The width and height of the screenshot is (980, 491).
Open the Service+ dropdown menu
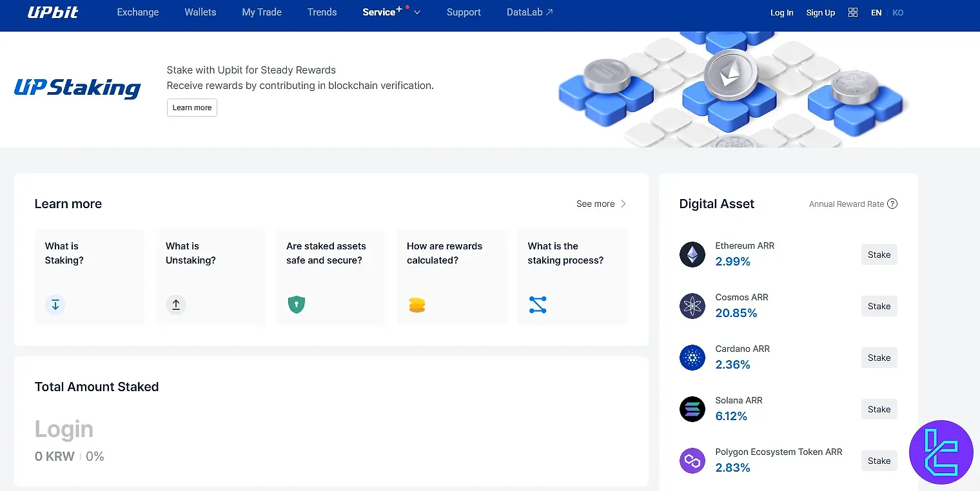(389, 12)
